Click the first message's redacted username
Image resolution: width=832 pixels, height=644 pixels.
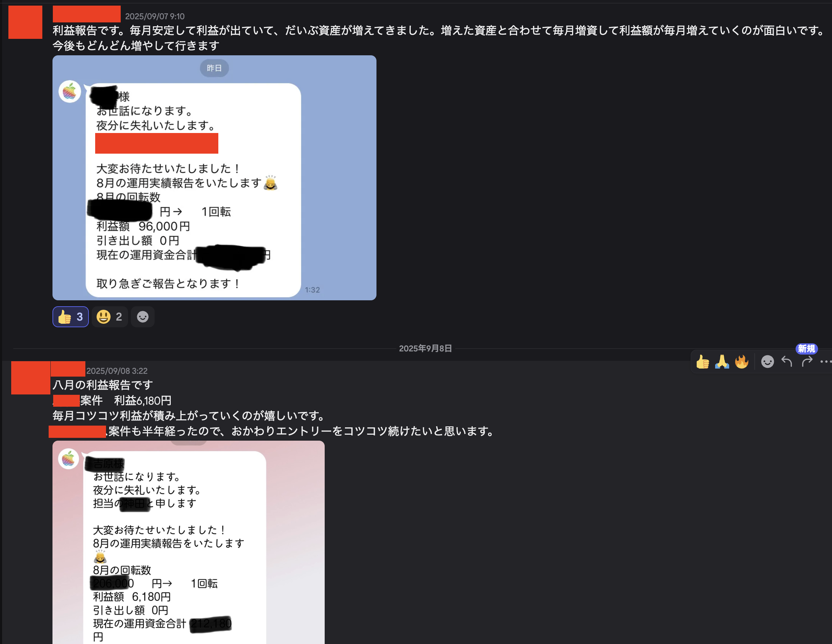click(x=87, y=14)
